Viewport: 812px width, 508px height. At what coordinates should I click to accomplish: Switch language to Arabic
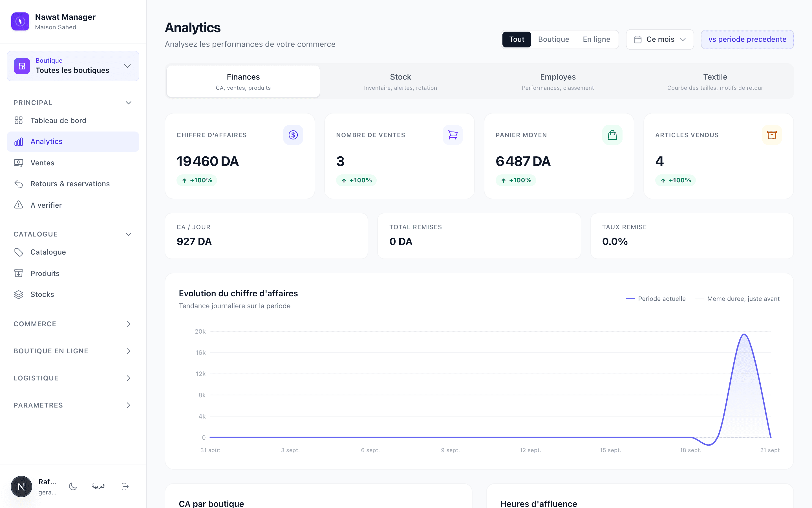tap(98, 487)
